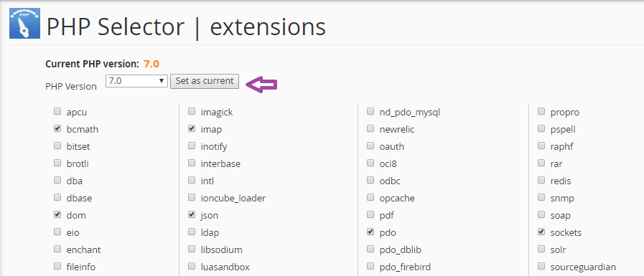Click the Set as current button
Screen dimensions: 644x276
coord(205,81)
